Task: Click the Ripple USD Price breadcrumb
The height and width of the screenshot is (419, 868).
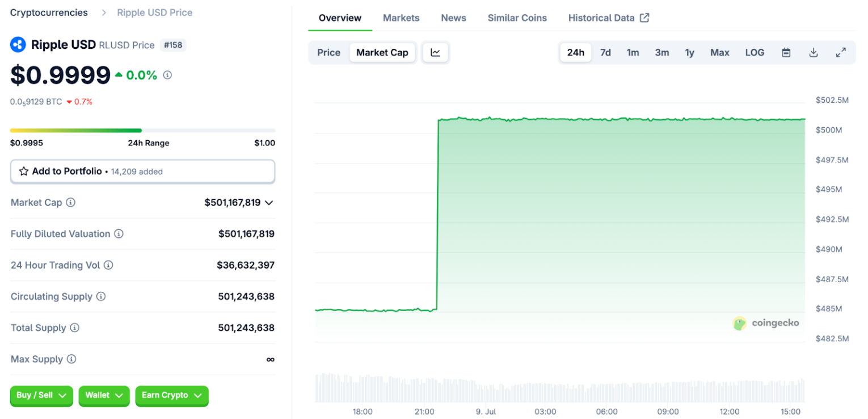Action: (155, 12)
